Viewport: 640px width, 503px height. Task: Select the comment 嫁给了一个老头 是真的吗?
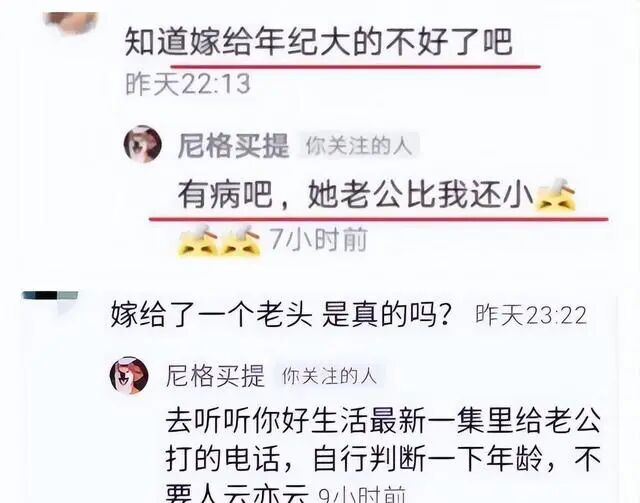pos(281,314)
